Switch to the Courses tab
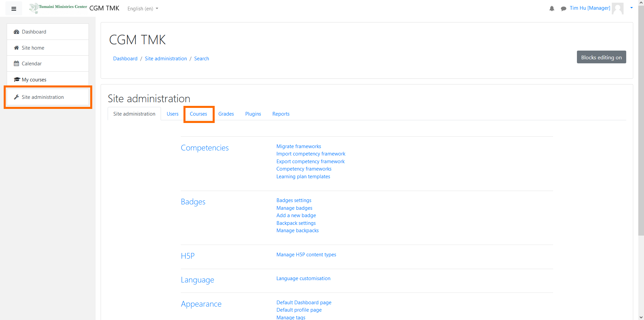 (x=199, y=114)
